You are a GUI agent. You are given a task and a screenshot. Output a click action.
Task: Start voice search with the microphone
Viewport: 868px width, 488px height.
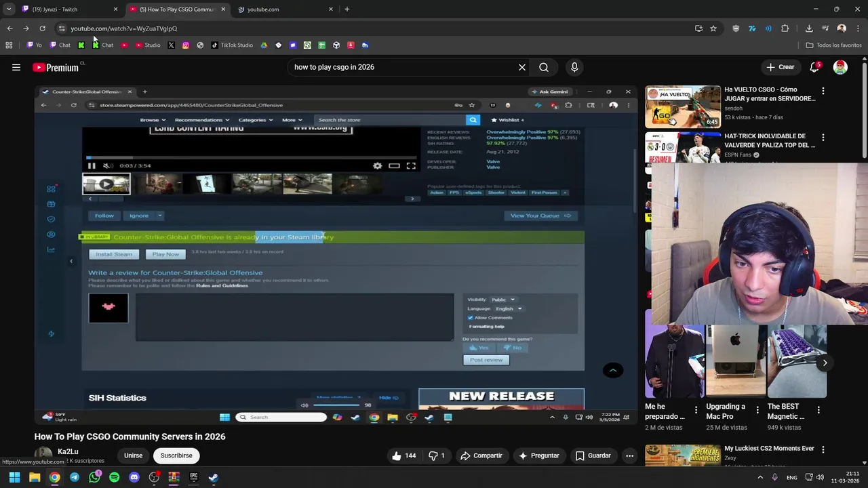point(574,67)
